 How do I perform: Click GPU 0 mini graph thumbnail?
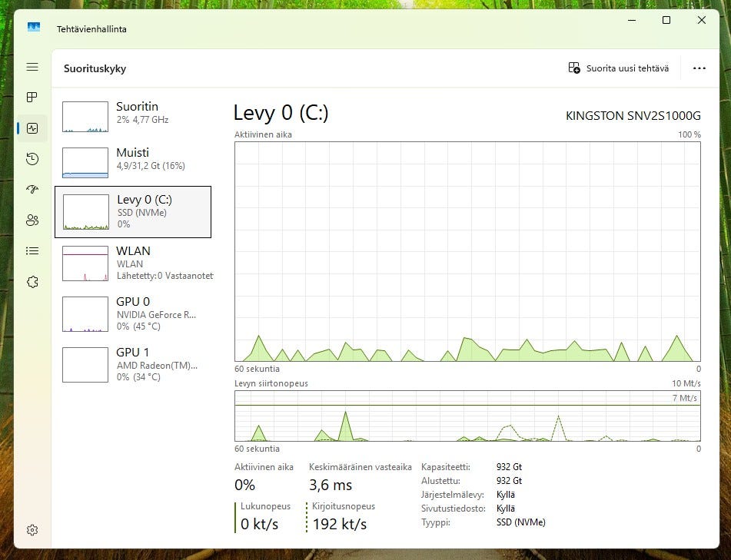point(85,314)
